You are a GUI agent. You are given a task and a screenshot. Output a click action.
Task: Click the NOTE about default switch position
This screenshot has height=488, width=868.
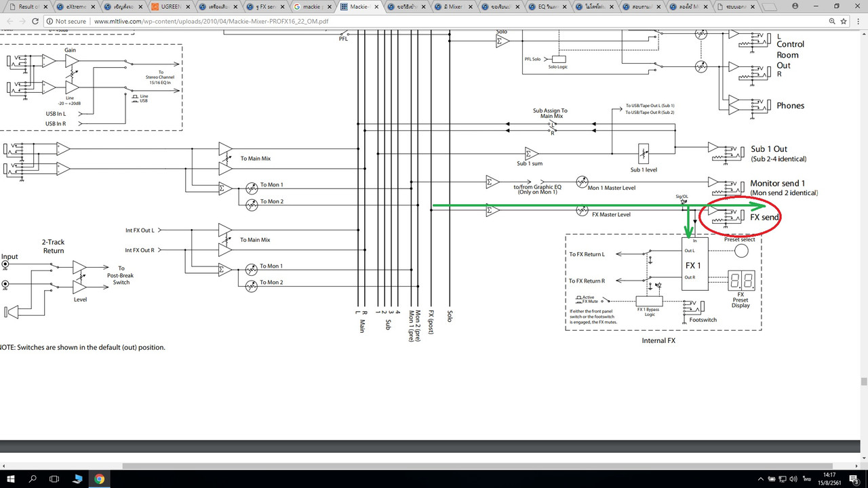[x=83, y=347]
